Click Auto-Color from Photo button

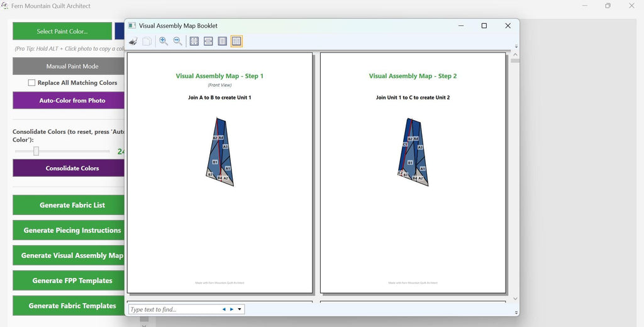69,100
